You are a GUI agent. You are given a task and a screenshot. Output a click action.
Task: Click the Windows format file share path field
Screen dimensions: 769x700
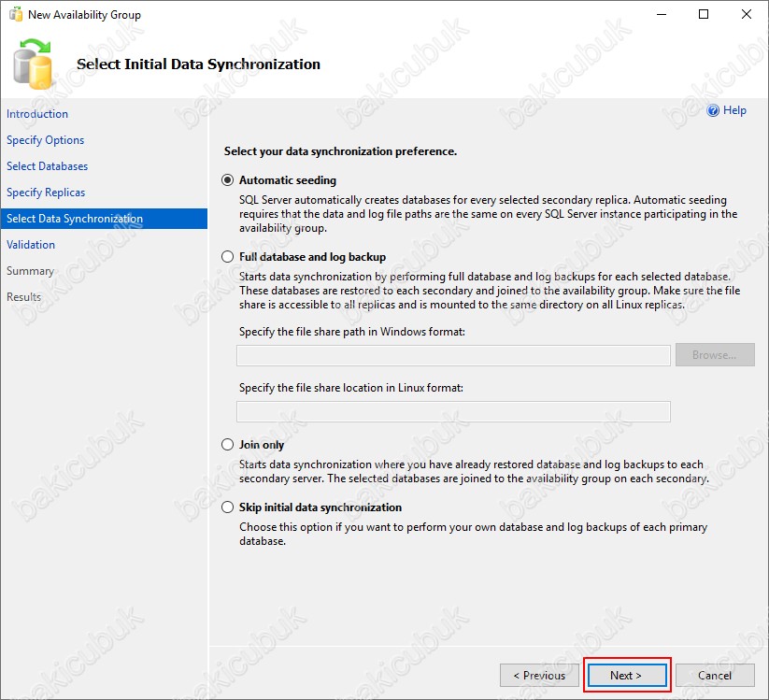[x=453, y=356]
